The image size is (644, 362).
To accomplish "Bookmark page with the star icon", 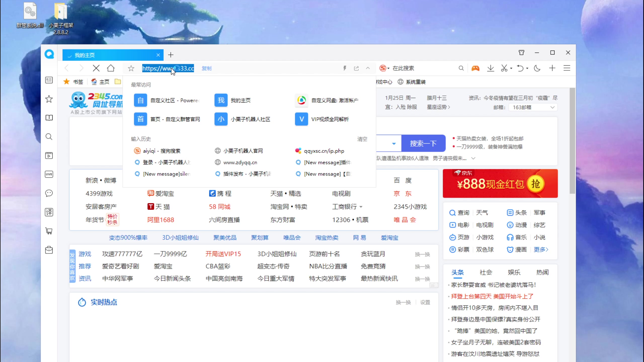I will pyautogui.click(x=131, y=68).
